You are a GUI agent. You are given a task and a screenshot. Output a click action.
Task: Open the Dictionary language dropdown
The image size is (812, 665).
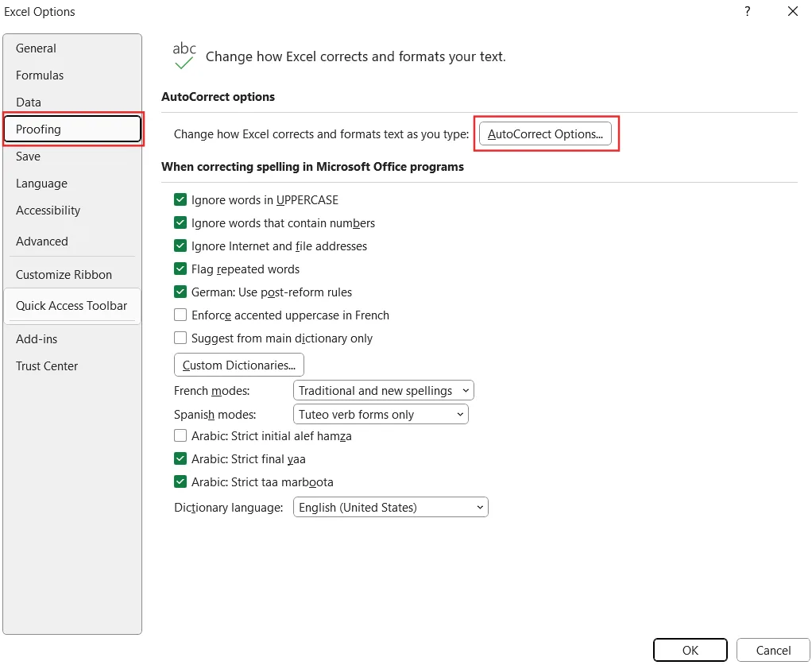[390, 508]
